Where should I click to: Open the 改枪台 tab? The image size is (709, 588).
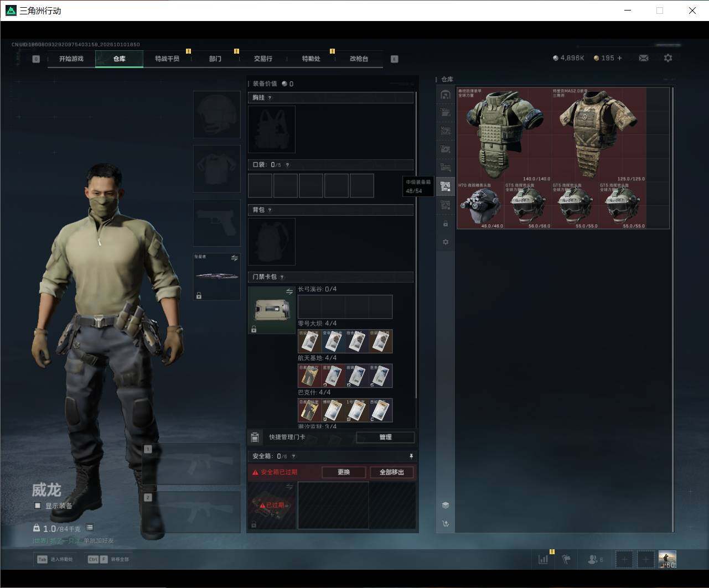359,59
